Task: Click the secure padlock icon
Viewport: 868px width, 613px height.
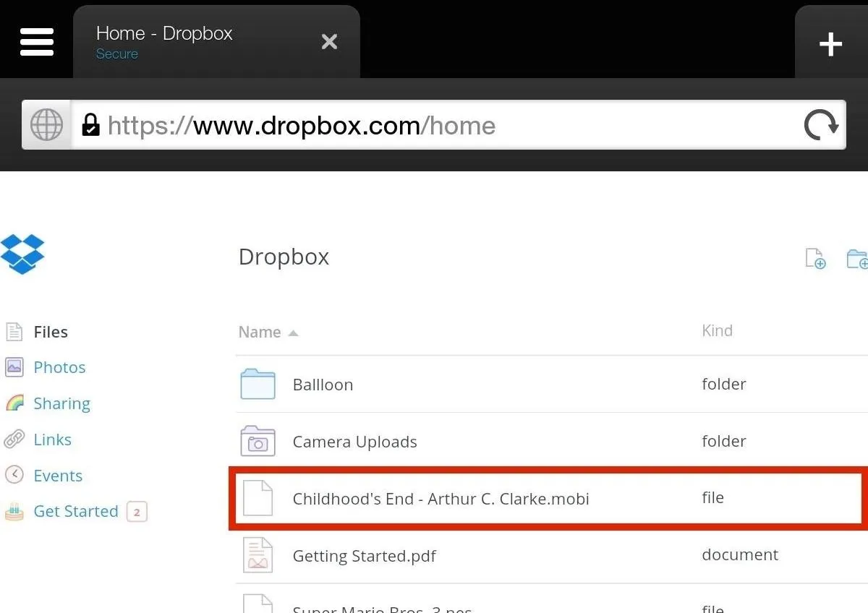Action: [90, 124]
